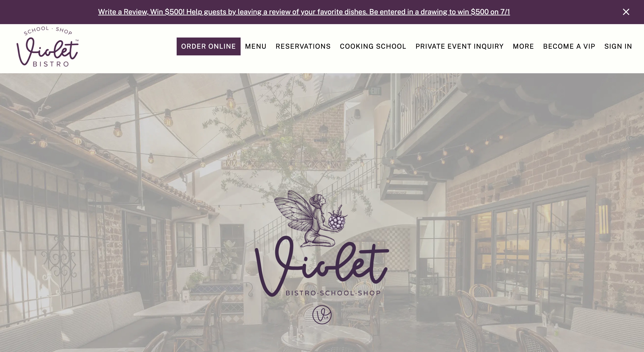Open the Order Online page
Image resolution: width=644 pixels, height=352 pixels.
(x=208, y=46)
